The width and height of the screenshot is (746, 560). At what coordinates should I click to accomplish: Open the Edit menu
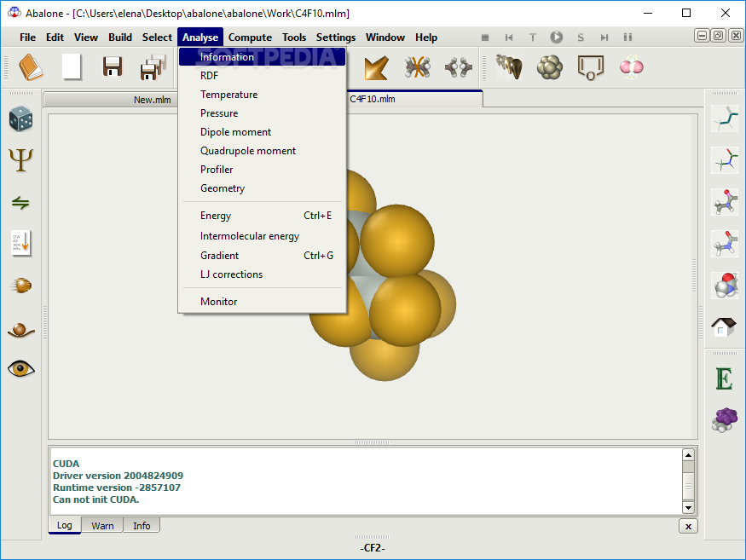click(55, 38)
